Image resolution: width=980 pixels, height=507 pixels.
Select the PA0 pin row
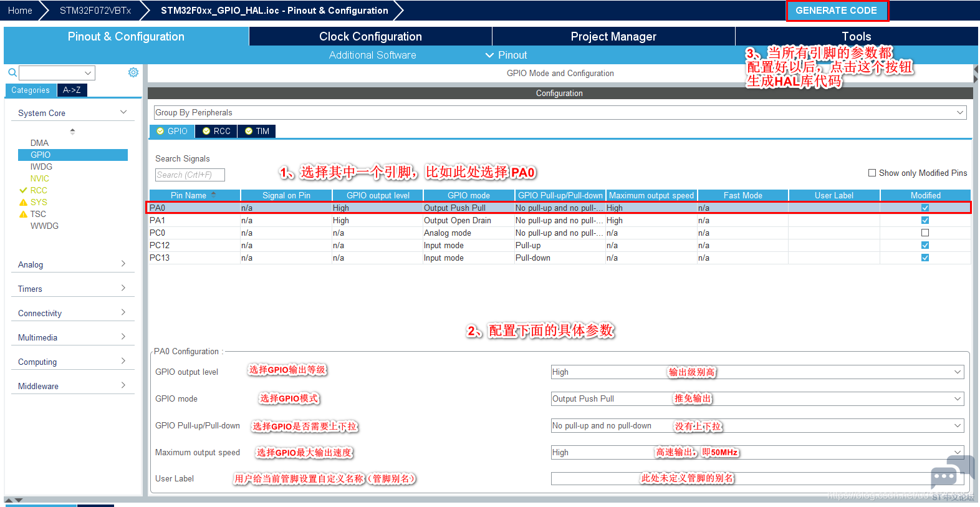(559, 208)
